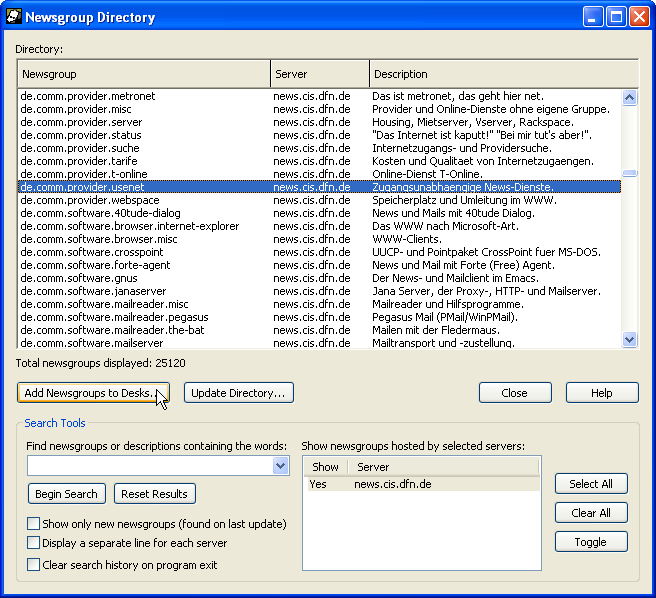Minimize the Newsgroup Directory window
656x598 pixels.
pyautogui.click(x=594, y=17)
